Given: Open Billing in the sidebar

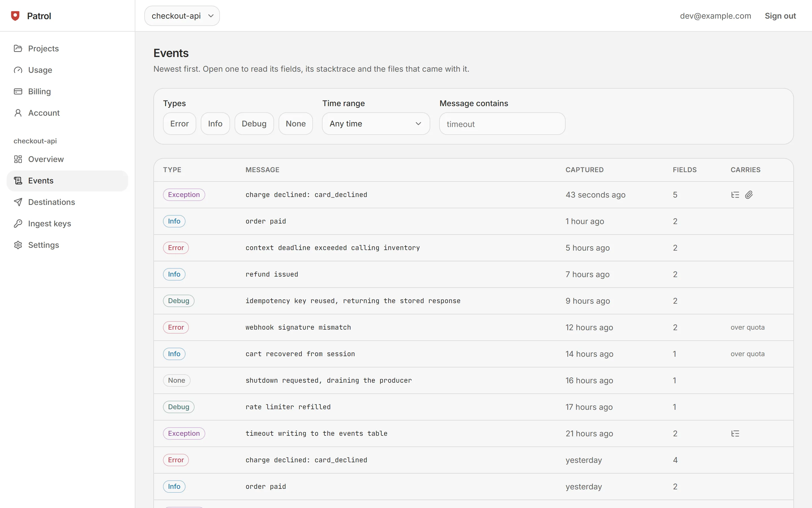Looking at the screenshot, I should tap(67, 91).
